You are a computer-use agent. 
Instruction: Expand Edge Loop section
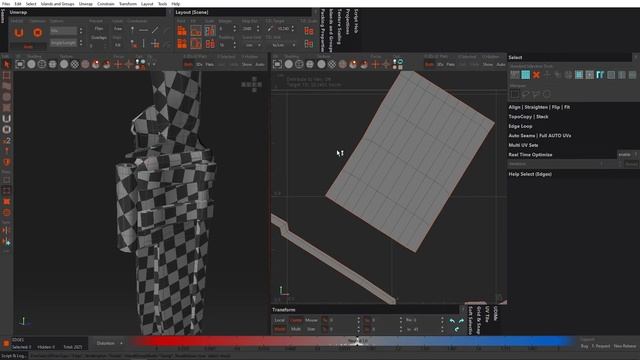(x=520, y=127)
